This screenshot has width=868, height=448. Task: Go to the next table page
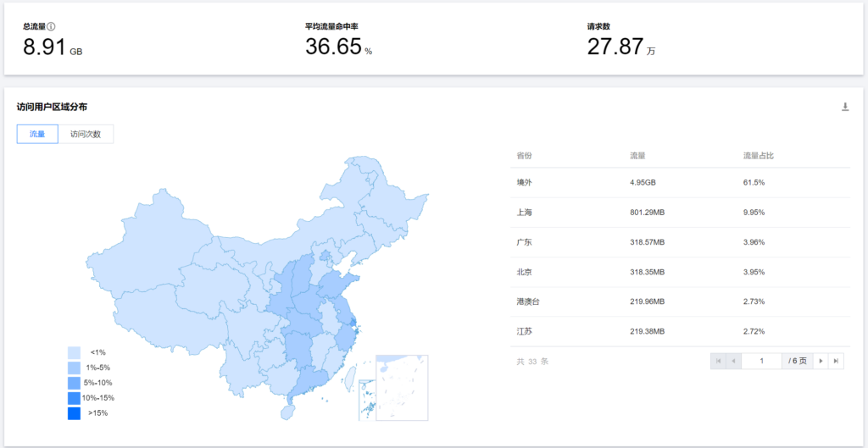click(x=821, y=361)
